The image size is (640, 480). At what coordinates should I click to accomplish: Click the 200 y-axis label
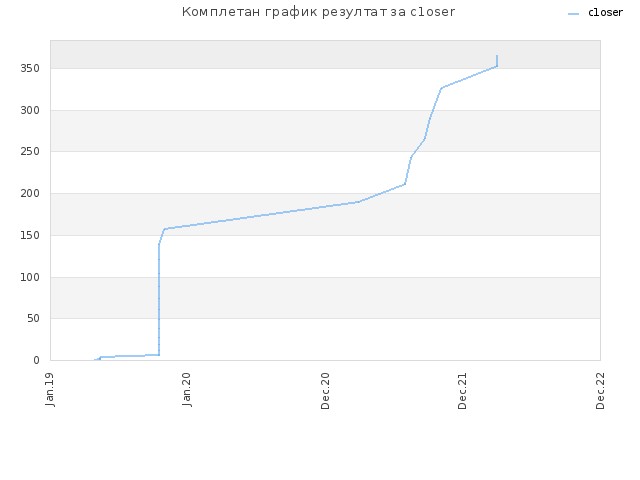click(30, 193)
